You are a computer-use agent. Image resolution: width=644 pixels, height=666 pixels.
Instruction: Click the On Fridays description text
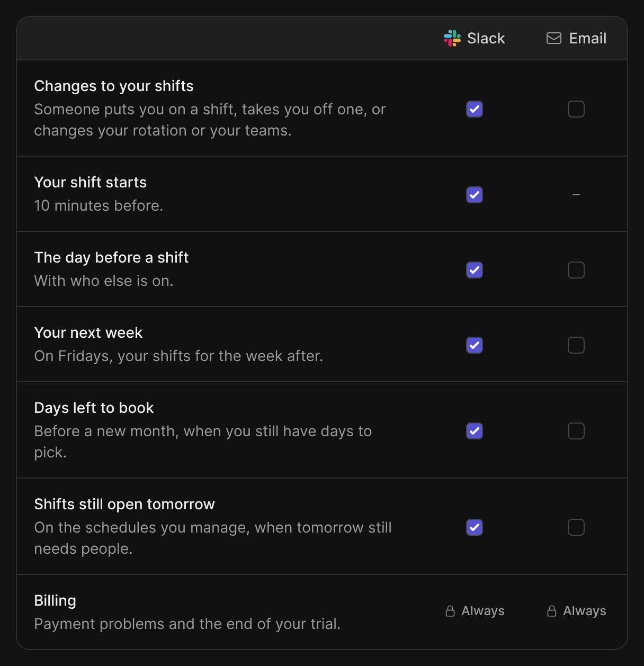(x=178, y=356)
